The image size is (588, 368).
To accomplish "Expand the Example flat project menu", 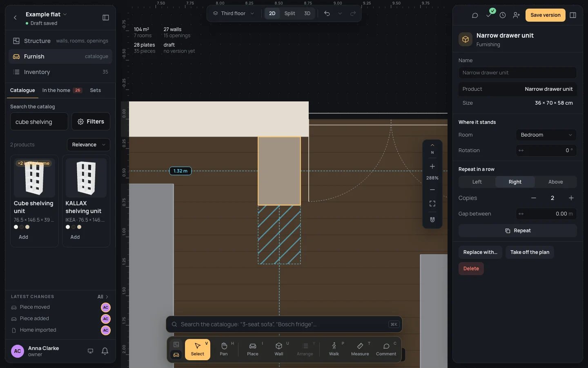I will (46, 14).
